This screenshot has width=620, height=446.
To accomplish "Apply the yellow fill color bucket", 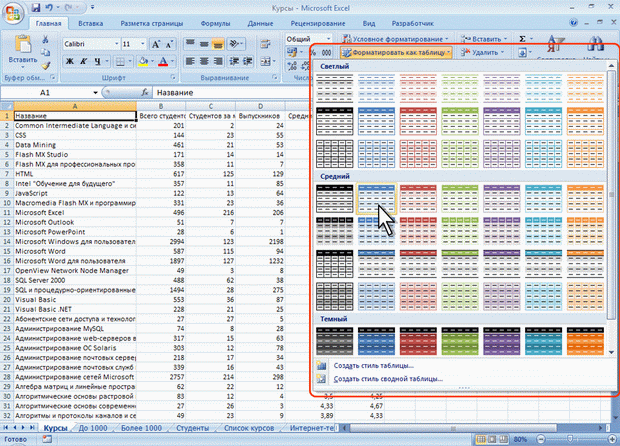I will coord(143,61).
